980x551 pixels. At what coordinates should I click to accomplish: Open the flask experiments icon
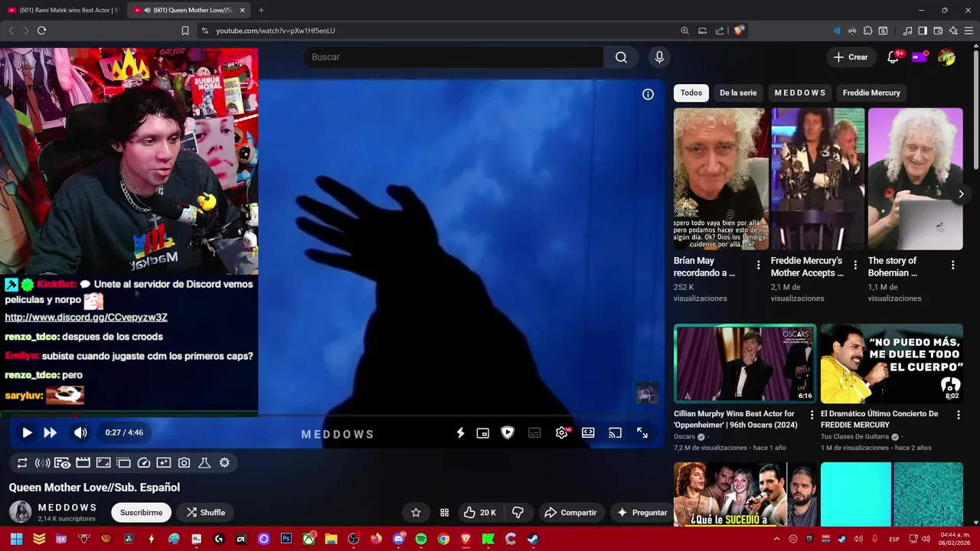pyautogui.click(x=204, y=462)
